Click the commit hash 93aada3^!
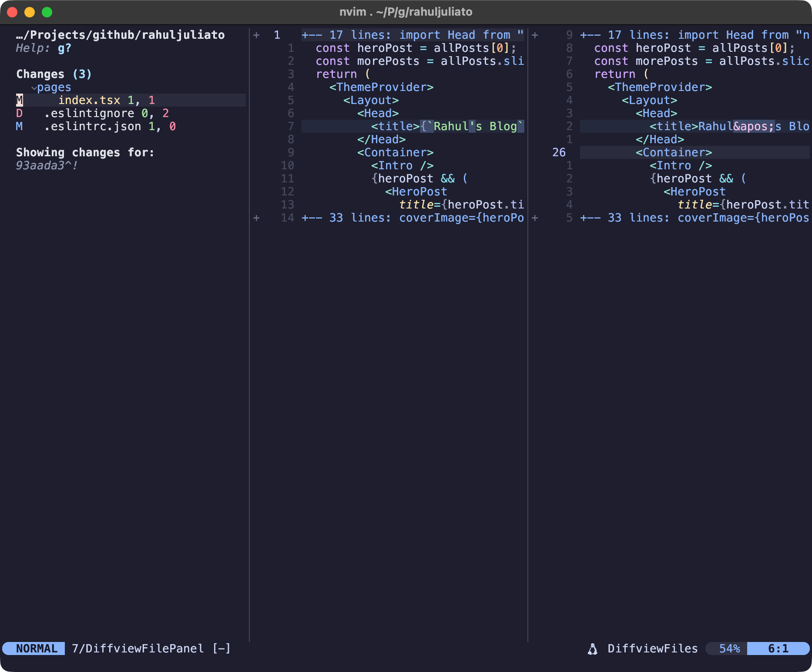This screenshot has height=672, width=812. [x=47, y=165]
